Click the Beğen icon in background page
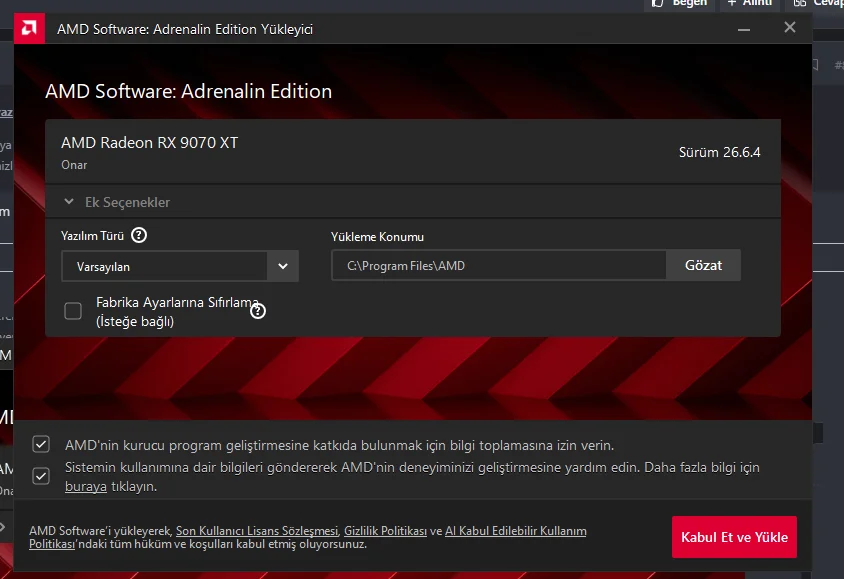Screen dimensions: 844x579 pos(658,3)
